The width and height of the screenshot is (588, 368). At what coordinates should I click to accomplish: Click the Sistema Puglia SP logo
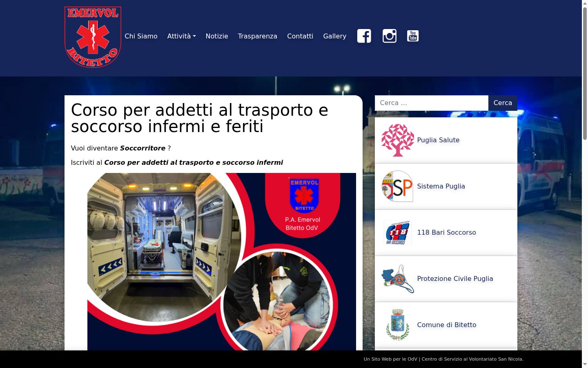[398, 186]
